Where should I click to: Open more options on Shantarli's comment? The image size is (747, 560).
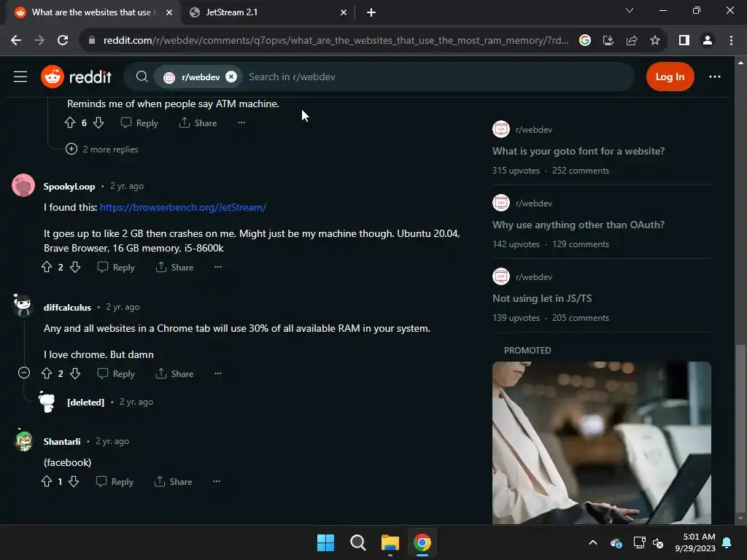216,481
